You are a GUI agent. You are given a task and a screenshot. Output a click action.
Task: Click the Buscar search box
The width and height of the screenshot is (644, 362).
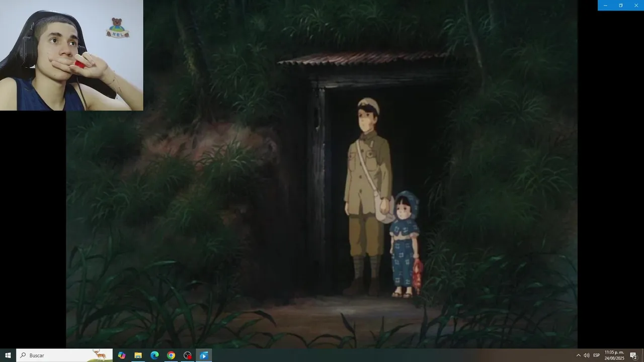64,355
